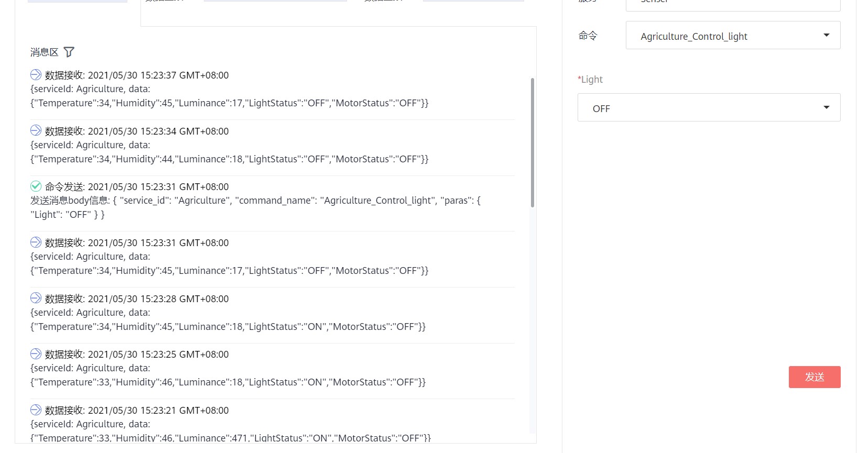This screenshot has height=453, width=868.
Task: Click the 15:23:37 message JSON data line
Action: (229, 103)
